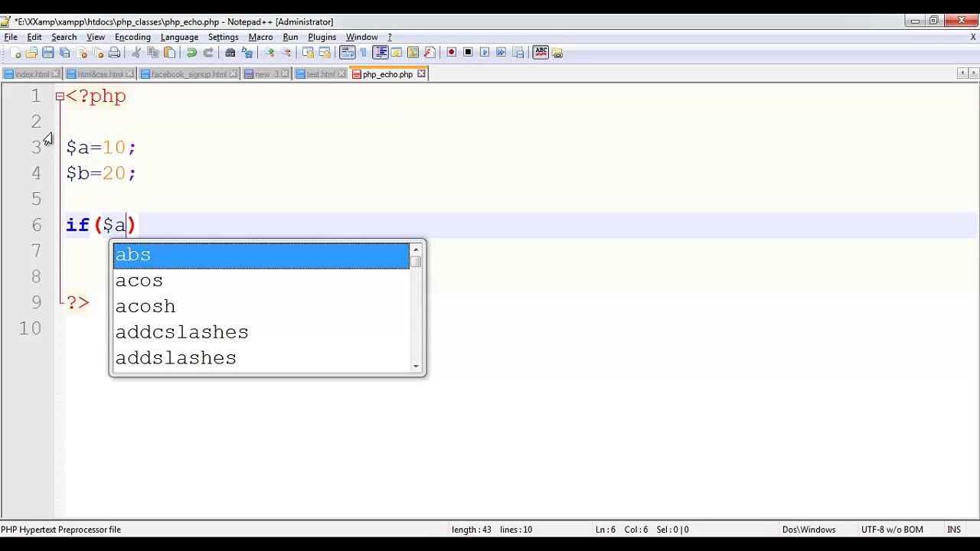This screenshot has height=551, width=980.
Task: Toggle the Word wrap toolbar button
Action: 347,53
